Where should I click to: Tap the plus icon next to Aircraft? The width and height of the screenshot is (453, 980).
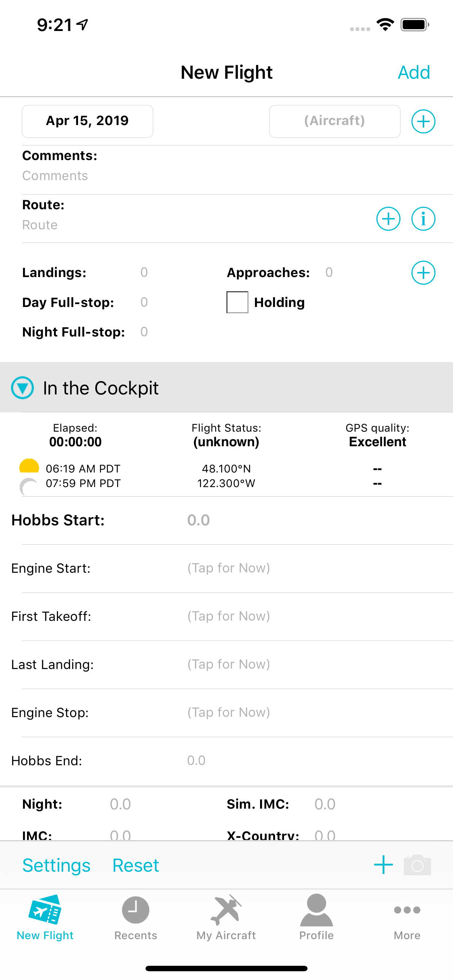tap(423, 121)
